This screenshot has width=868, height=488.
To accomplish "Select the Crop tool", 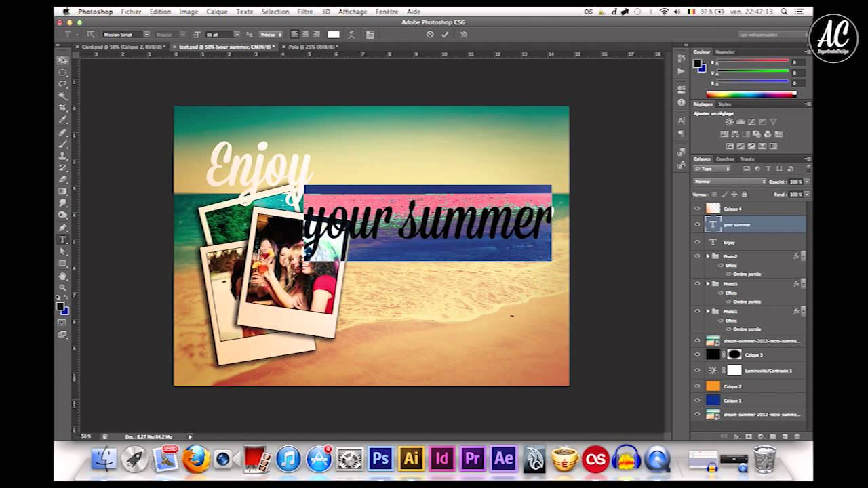I will [x=62, y=108].
